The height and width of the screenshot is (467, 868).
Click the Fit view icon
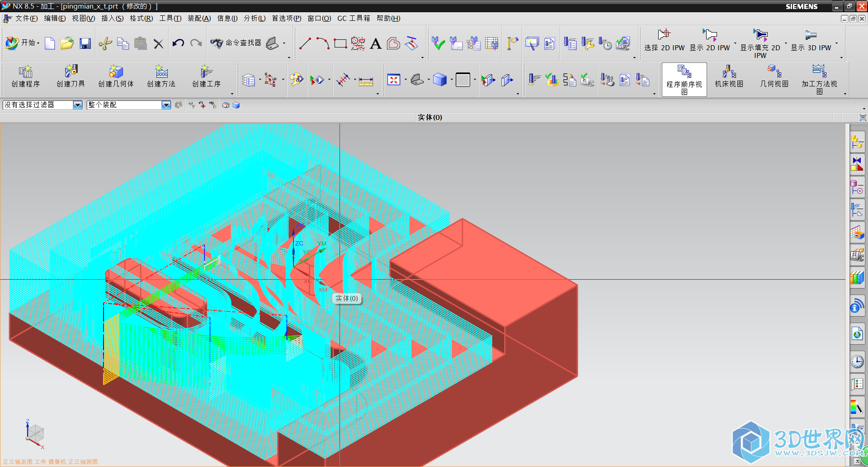point(394,80)
